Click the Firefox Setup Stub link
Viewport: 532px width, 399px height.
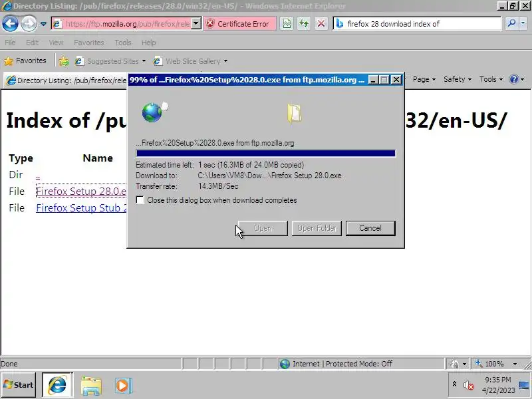coord(81,207)
